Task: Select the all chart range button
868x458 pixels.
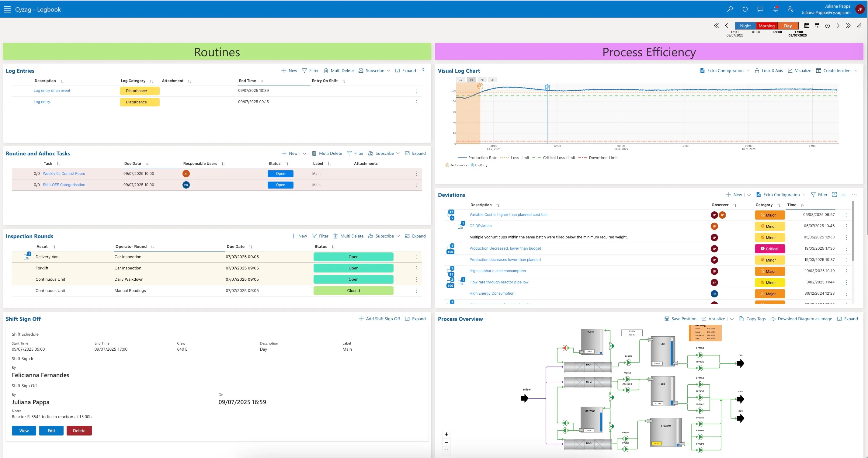Action: click(x=493, y=80)
